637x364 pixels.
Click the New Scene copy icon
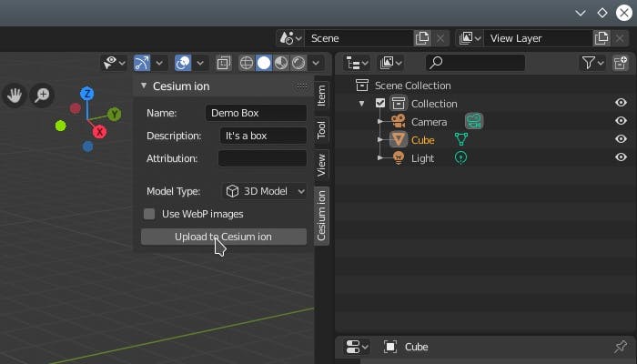pyautogui.click(x=422, y=38)
